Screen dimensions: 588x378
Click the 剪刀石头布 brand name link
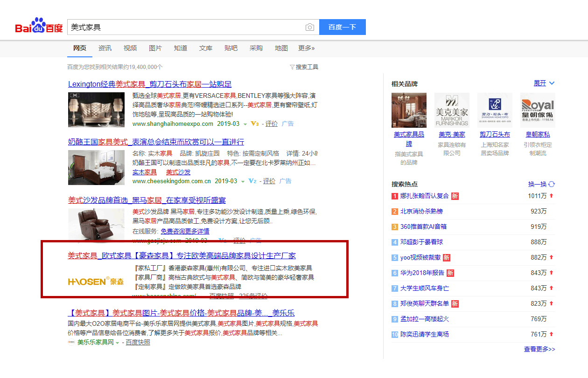(495, 134)
